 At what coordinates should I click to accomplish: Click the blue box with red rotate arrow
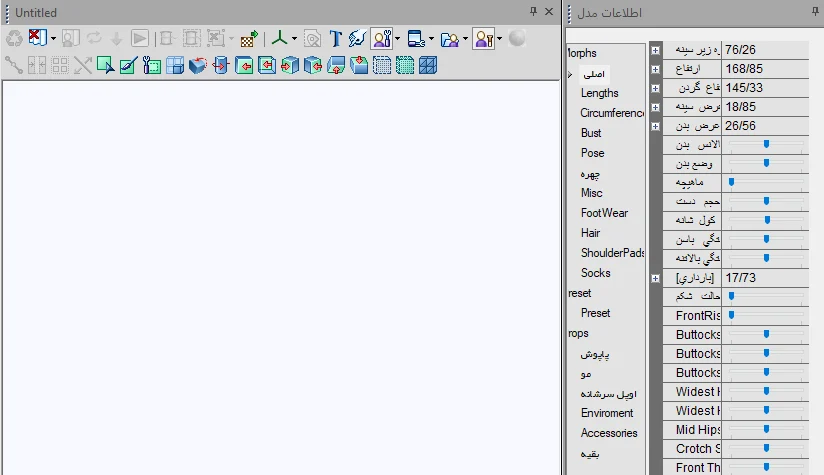click(198, 65)
